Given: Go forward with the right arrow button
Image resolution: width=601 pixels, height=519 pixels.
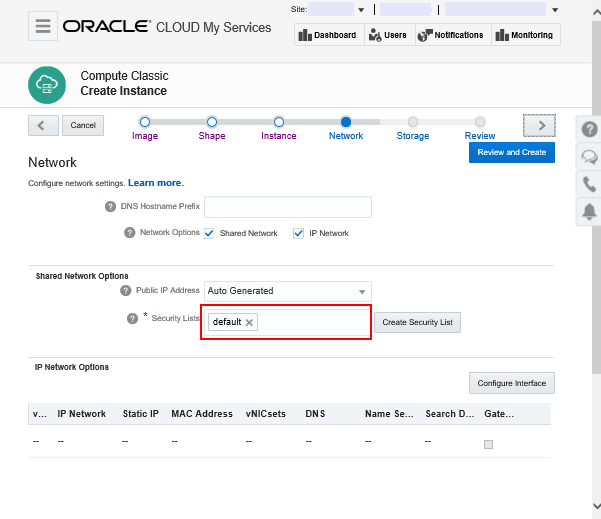Looking at the screenshot, I should pos(539,125).
